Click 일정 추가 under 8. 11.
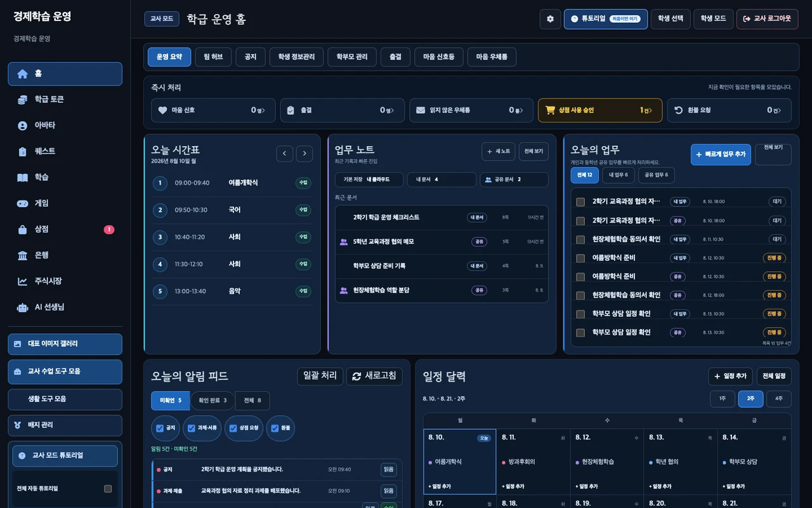This screenshot has height=508, width=812. click(x=513, y=486)
